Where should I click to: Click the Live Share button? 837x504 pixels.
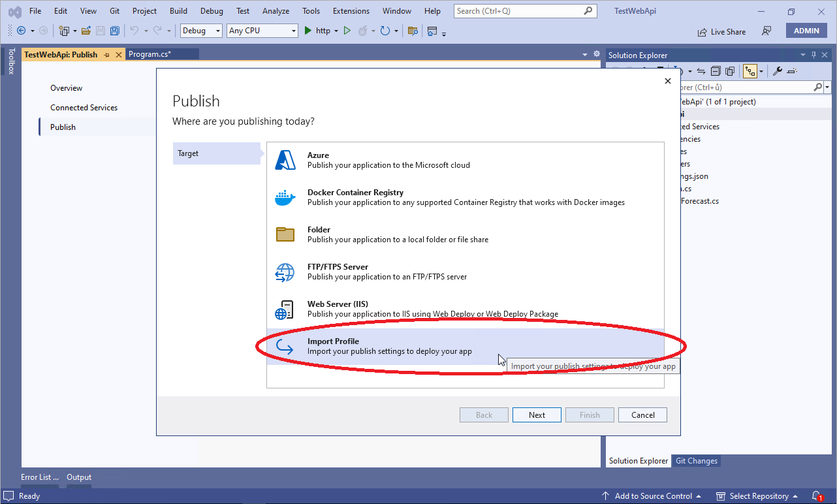click(721, 31)
